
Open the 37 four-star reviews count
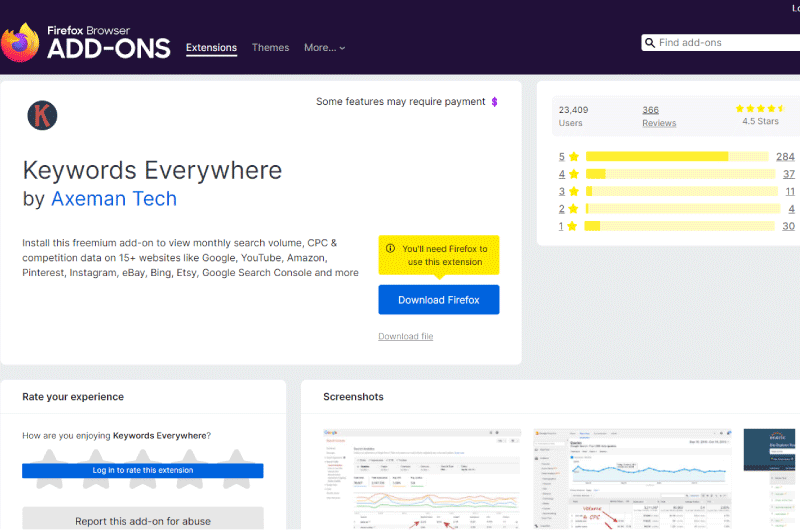[789, 174]
